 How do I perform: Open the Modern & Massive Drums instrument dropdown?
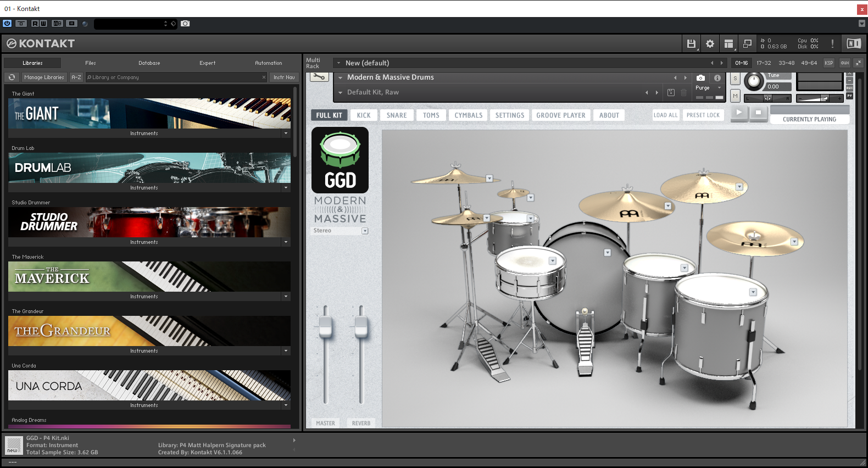click(x=341, y=77)
